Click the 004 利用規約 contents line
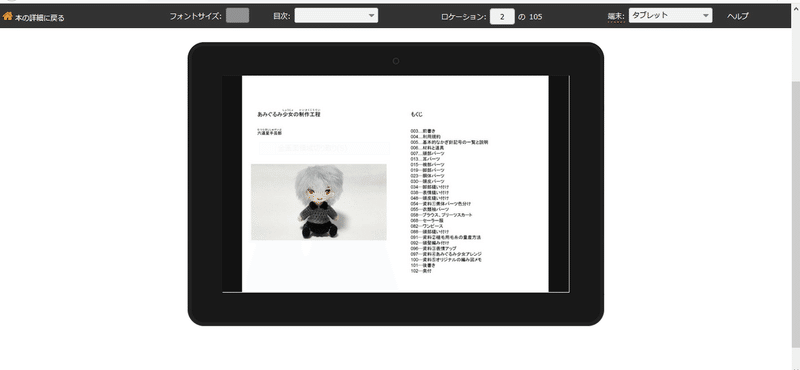Viewport: 800px width, 370px height. (426, 137)
